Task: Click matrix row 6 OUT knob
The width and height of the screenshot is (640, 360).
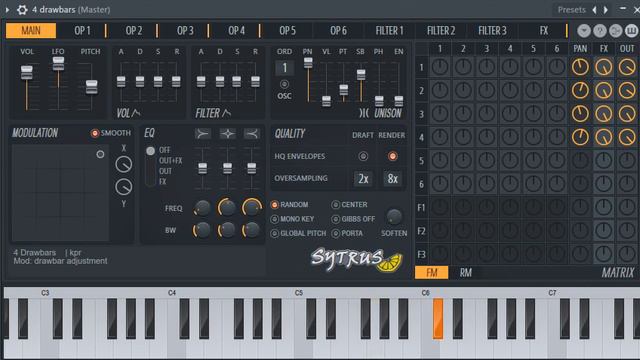Action: click(627, 184)
